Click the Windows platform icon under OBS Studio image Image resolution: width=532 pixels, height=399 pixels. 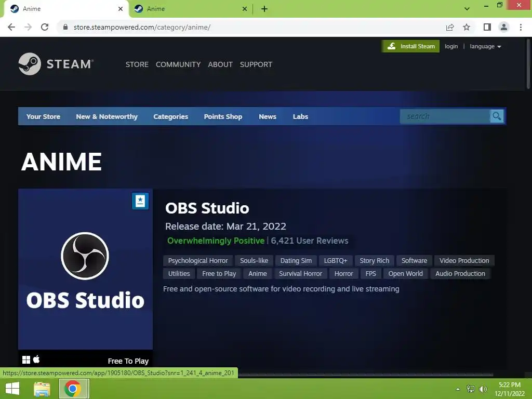[26, 360]
